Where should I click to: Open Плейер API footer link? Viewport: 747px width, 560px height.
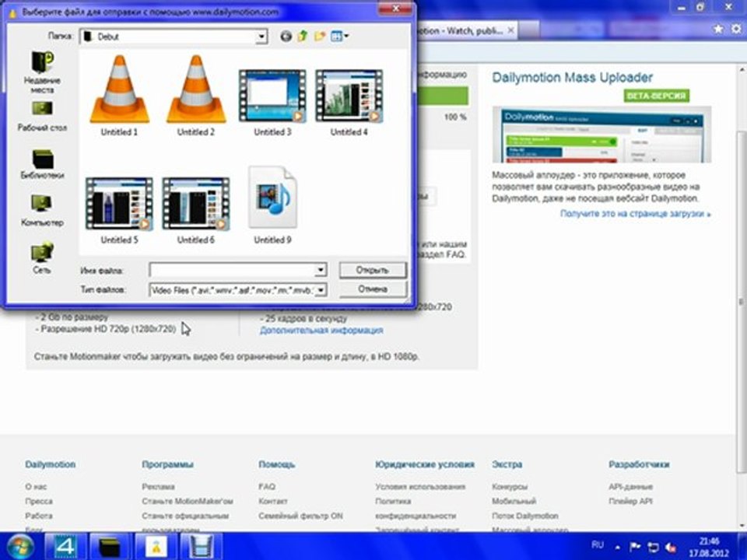click(631, 501)
